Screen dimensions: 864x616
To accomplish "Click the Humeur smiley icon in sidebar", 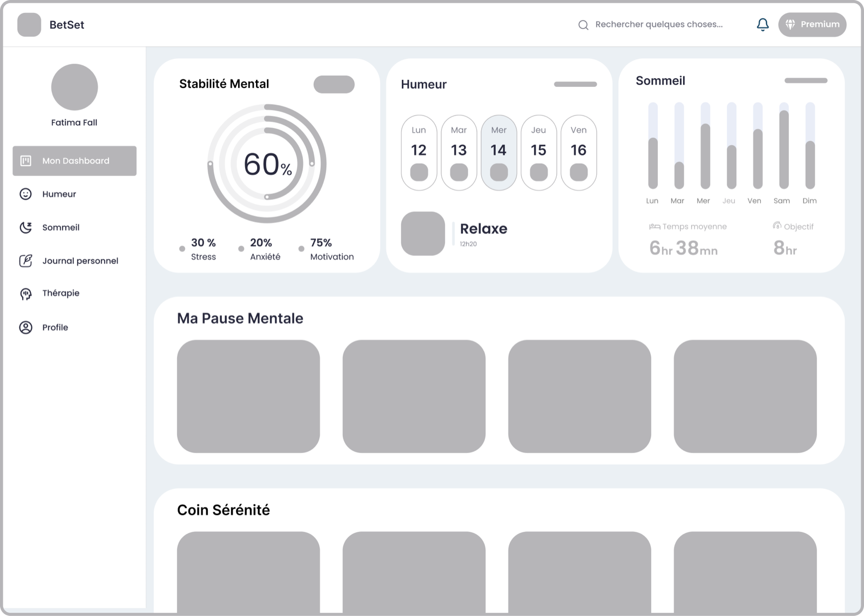I will click(25, 194).
